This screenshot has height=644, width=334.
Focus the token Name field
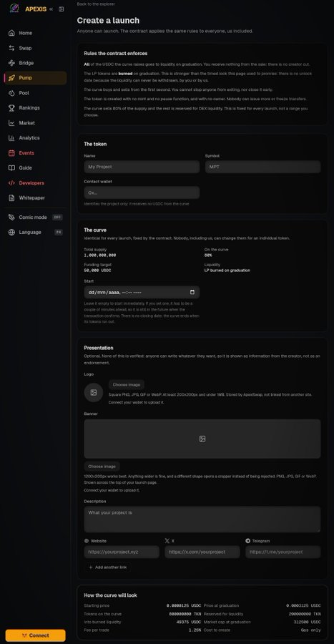[x=142, y=167]
